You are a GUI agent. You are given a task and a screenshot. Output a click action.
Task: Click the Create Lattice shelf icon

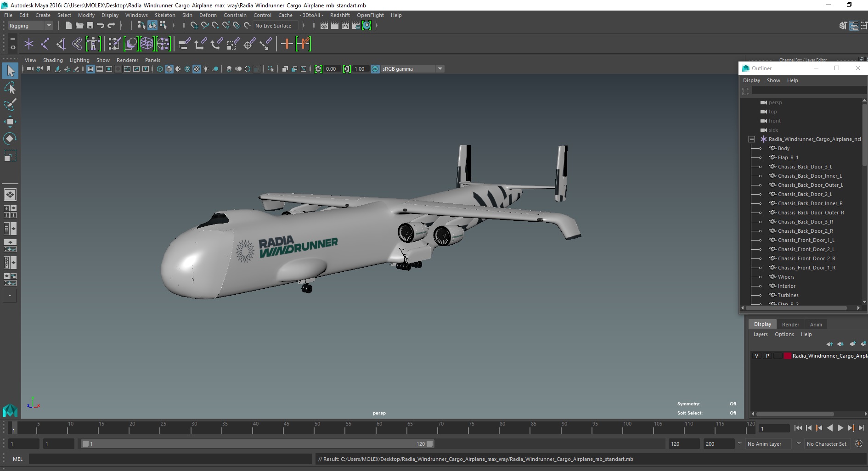(x=147, y=44)
